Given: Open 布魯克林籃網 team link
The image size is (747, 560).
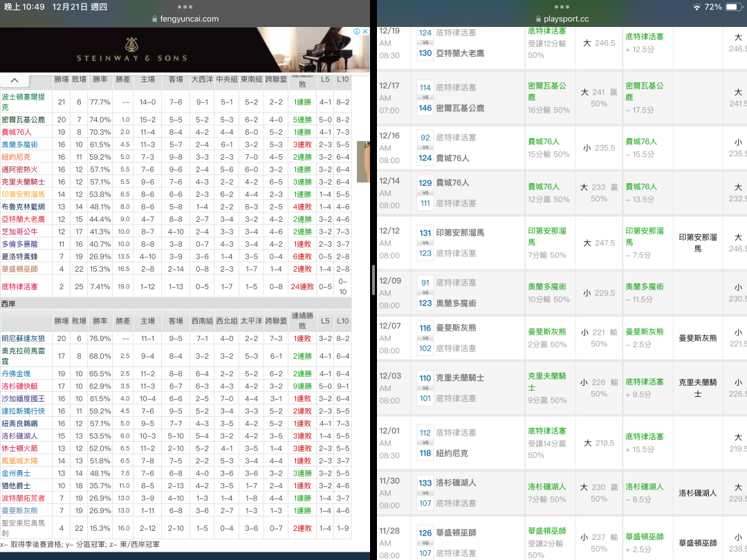Looking at the screenshot, I should coord(24,207).
